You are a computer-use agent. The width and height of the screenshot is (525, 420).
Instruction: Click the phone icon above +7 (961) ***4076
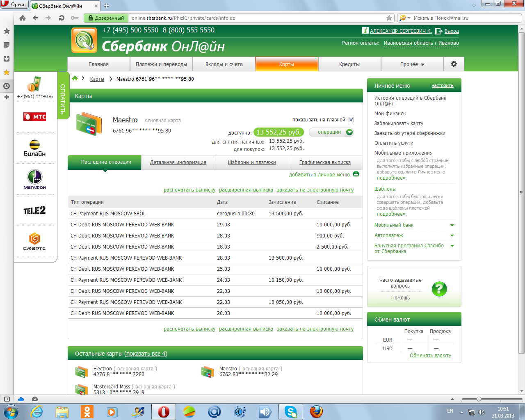(x=34, y=84)
